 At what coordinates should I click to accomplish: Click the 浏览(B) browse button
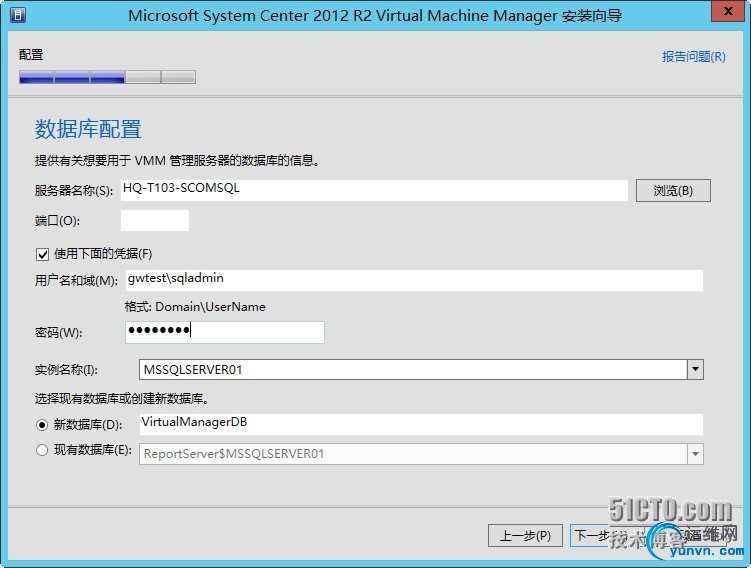click(x=673, y=191)
